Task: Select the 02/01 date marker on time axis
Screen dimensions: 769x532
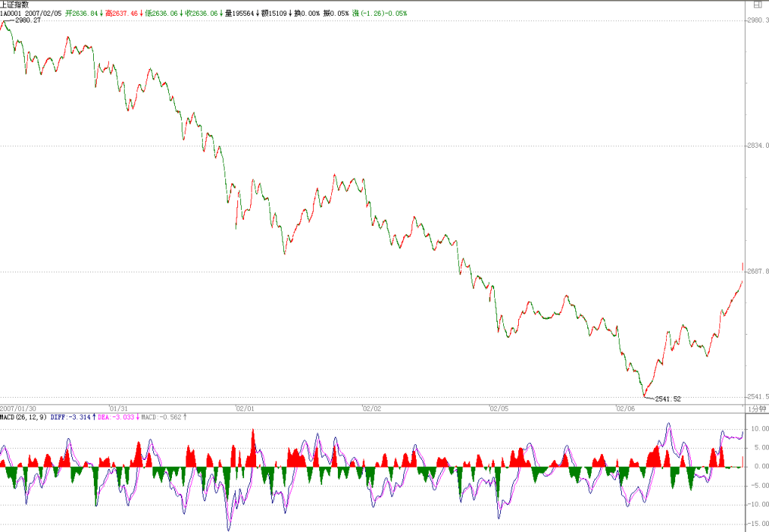Action: [x=245, y=408]
